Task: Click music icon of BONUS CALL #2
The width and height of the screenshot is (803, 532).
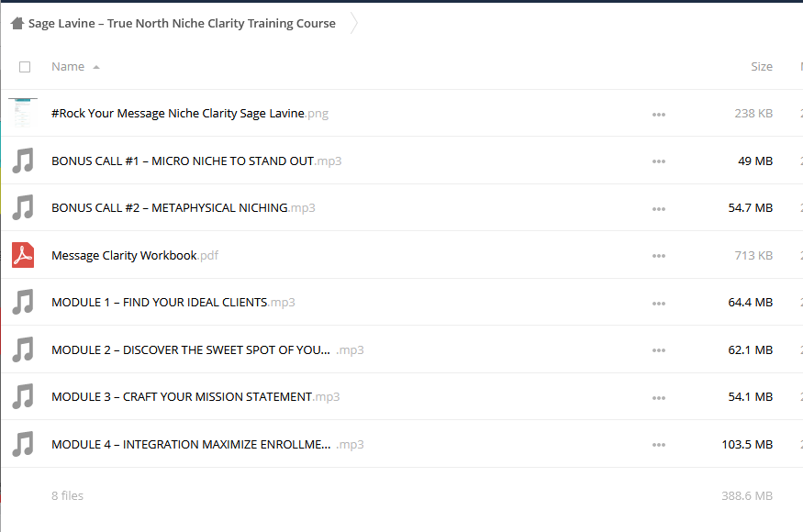Action: point(23,207)
